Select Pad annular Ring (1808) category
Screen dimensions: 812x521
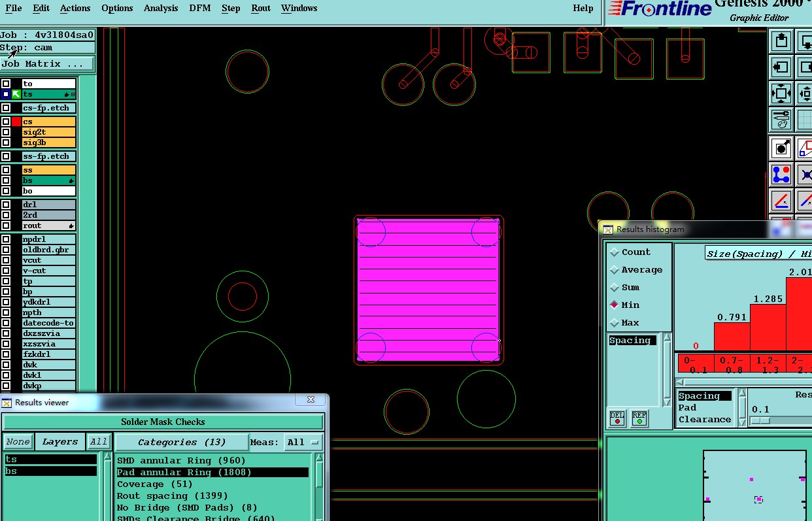tap(212, 472)
